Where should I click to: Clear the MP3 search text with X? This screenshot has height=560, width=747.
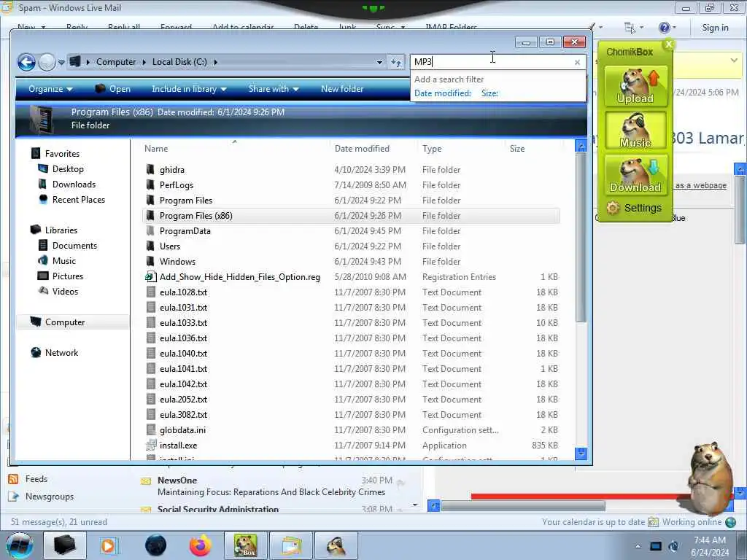coord(577,63)
